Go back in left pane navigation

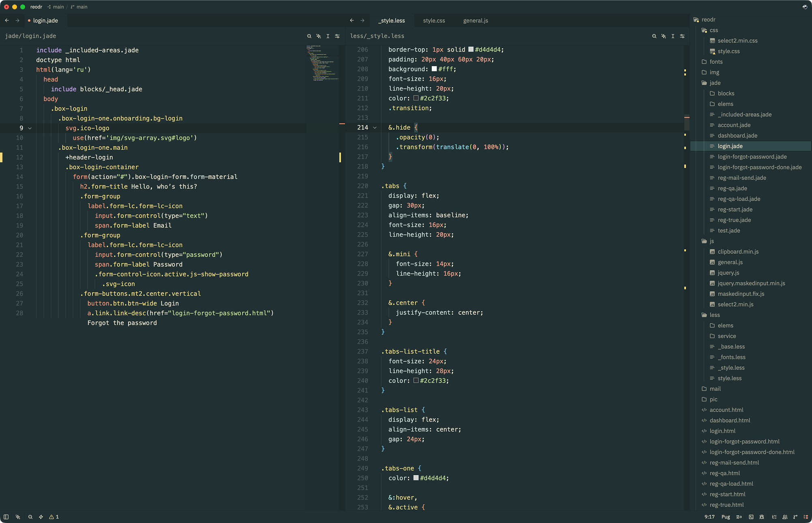pyautogui.click(x=7, y=20)
